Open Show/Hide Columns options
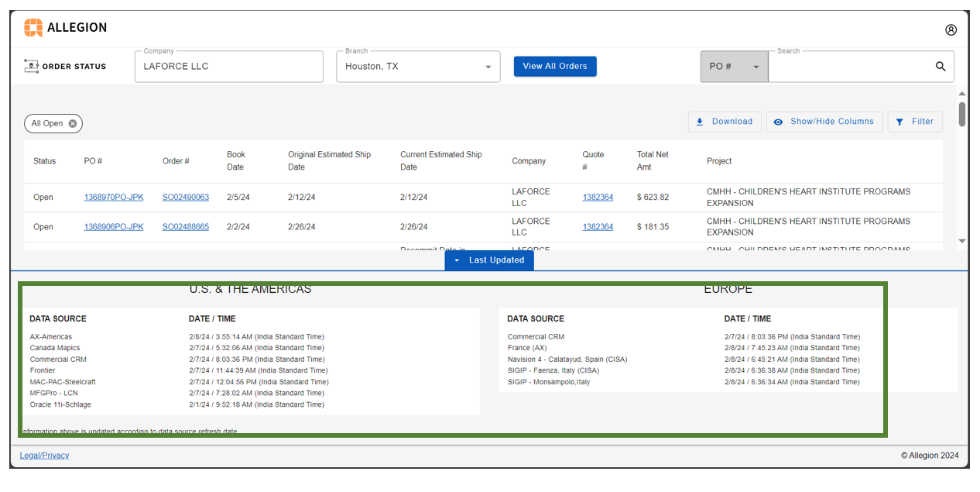 [824, 122]
